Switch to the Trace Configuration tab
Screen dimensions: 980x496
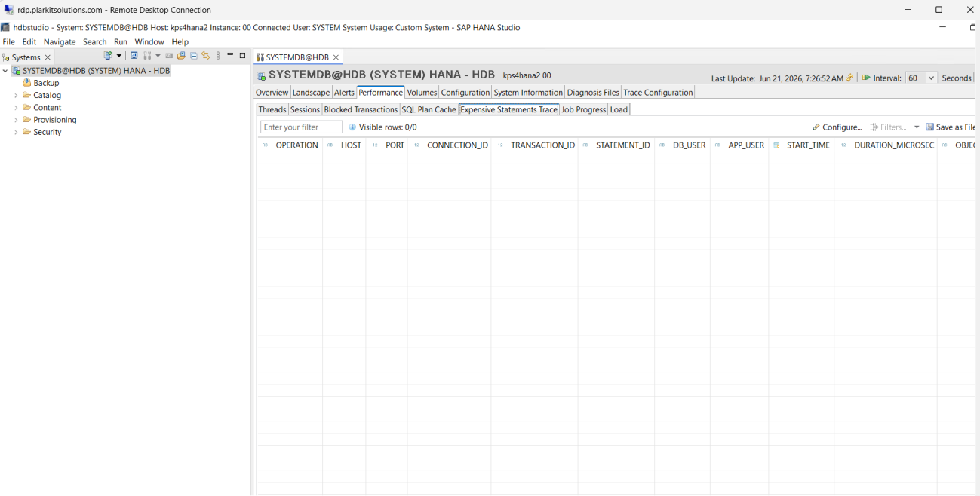click(x=658, y=93)
